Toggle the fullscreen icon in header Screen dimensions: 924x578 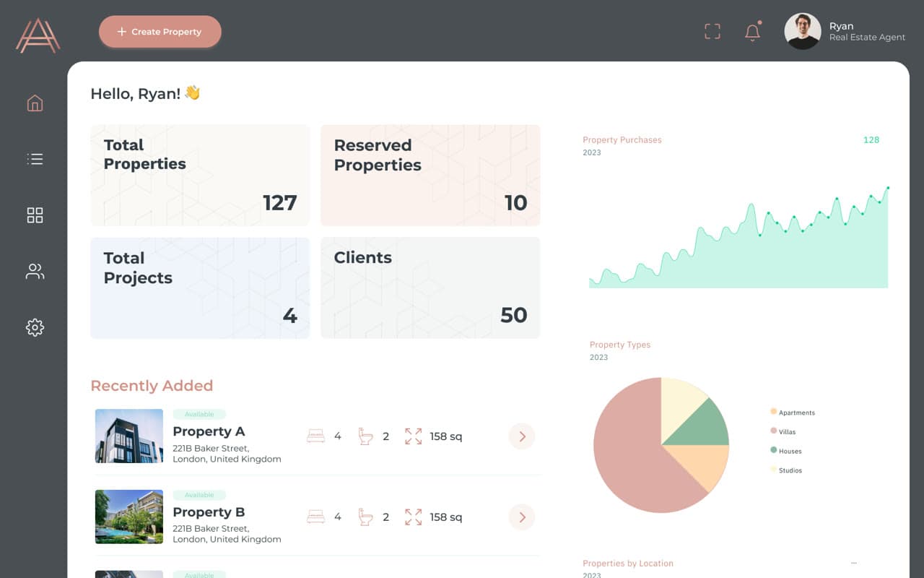click(712, 31)
